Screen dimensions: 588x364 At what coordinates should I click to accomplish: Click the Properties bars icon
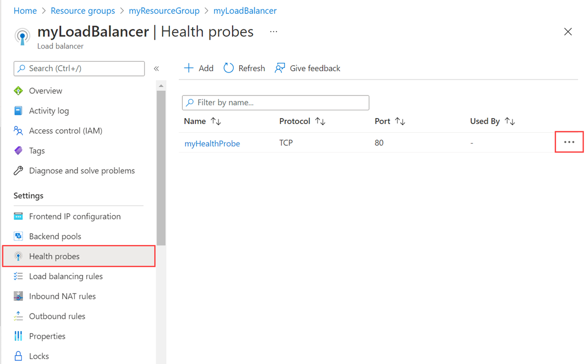click(x=18, y=336)
